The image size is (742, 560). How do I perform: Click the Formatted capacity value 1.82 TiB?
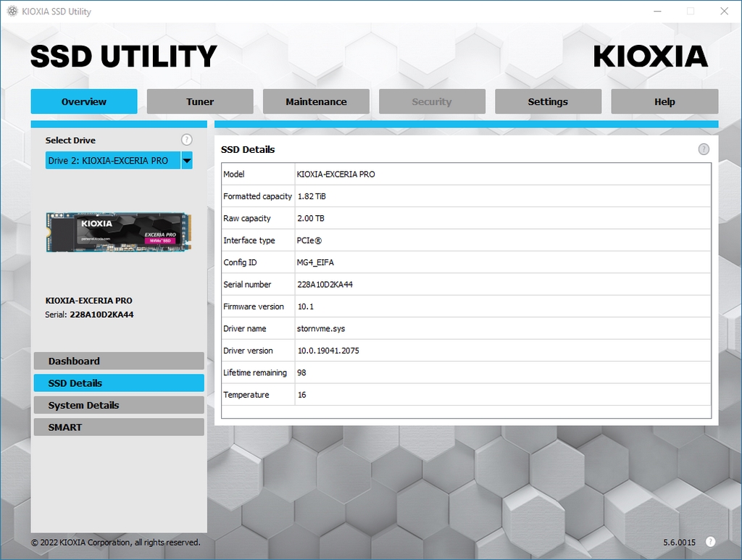[312, 196]
